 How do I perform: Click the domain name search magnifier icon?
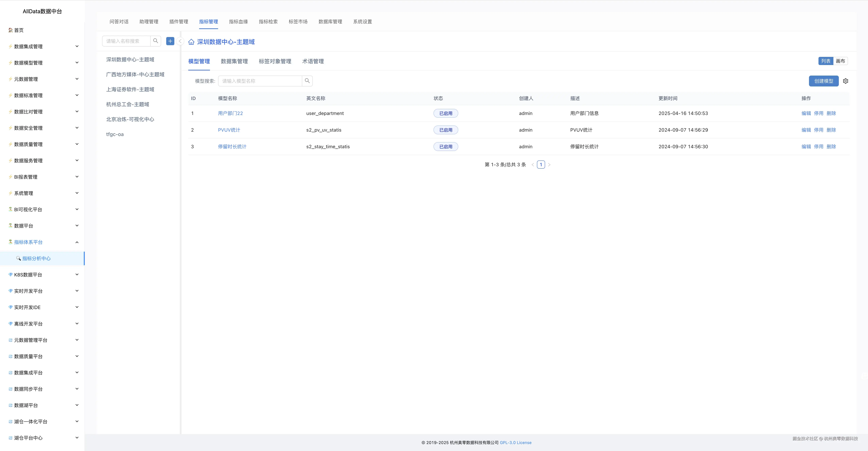[155, 41]
